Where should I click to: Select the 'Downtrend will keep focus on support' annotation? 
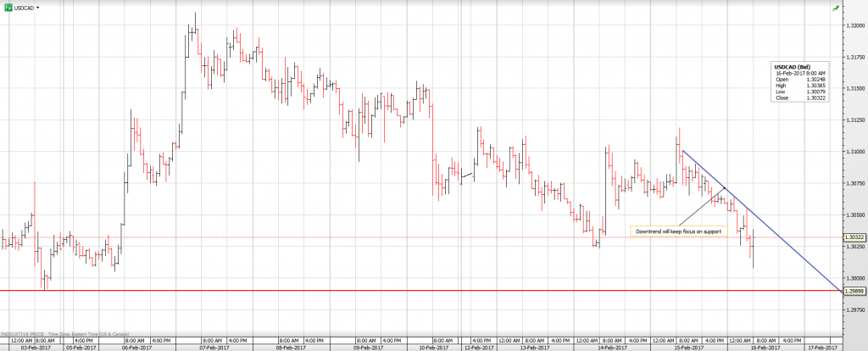tap(678, 231)
